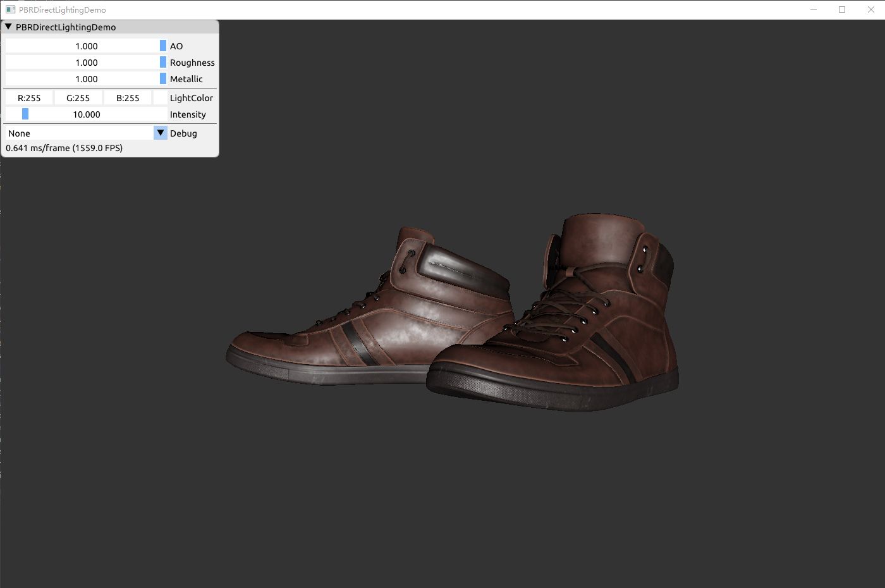Screen dimensions: 885x588
Task: Open the Debug dropdown arrow
Action: [x=161, y=133]
